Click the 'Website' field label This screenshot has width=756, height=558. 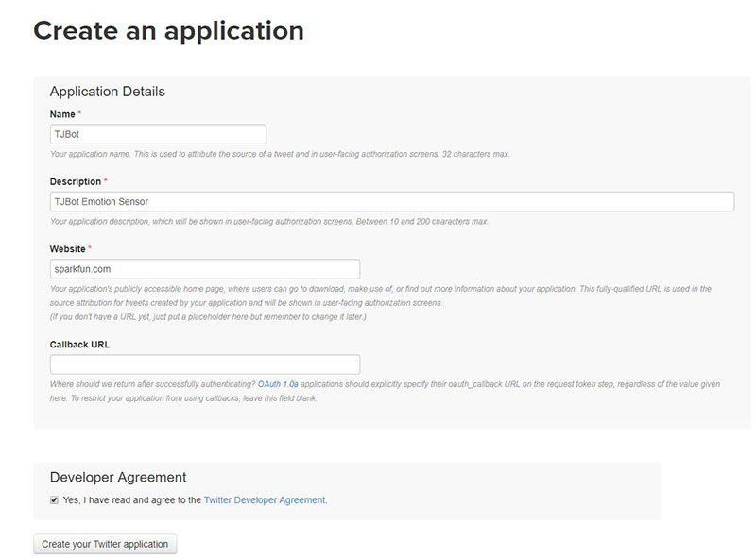68,249
